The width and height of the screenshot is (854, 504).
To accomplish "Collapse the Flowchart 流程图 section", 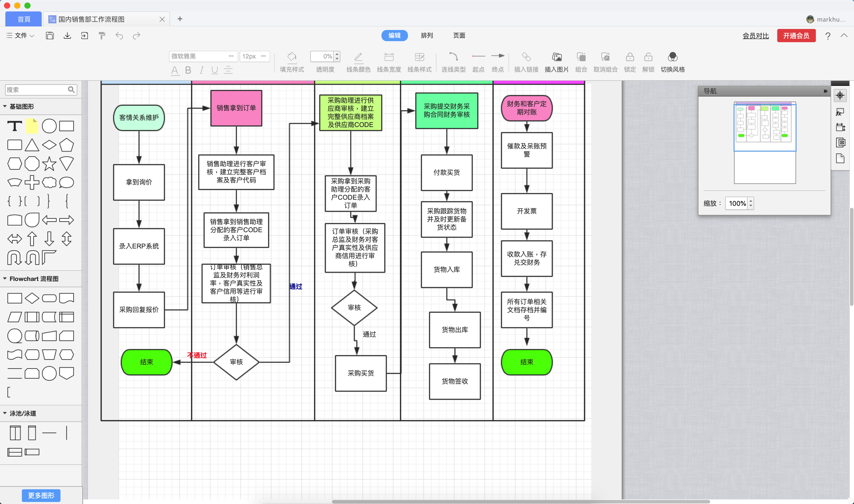I will 5,278.
